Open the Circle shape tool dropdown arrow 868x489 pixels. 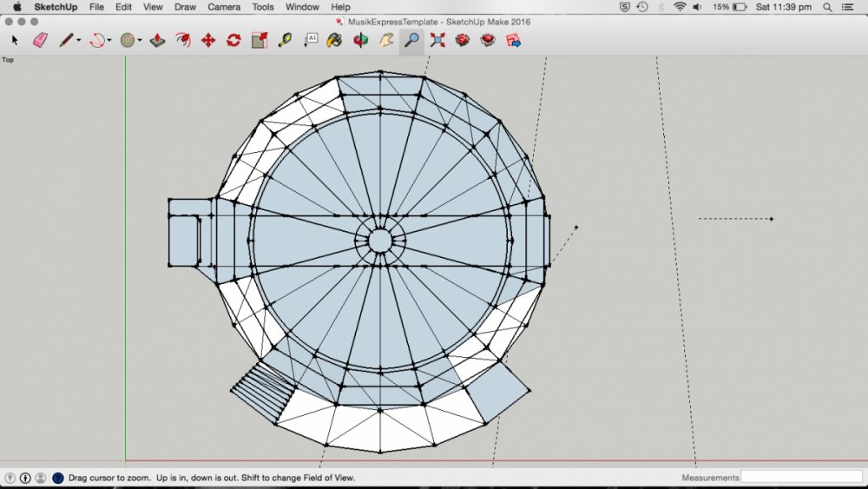pos(141,41)
